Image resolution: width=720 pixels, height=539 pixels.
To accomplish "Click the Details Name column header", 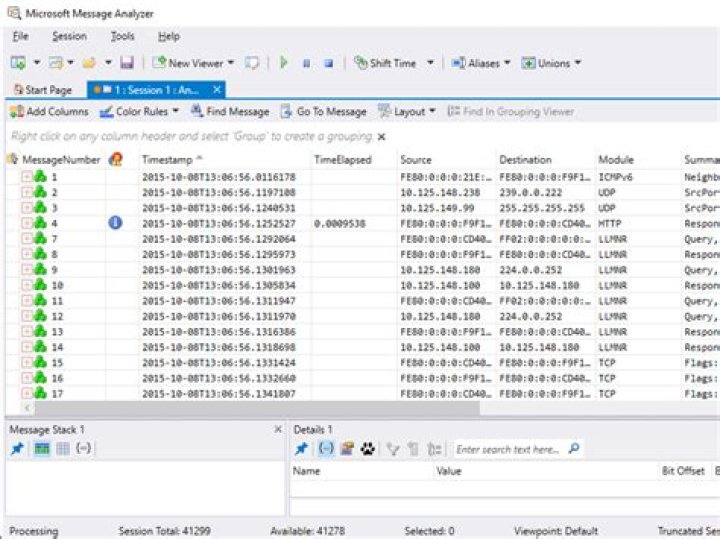I will pos(306,471).
